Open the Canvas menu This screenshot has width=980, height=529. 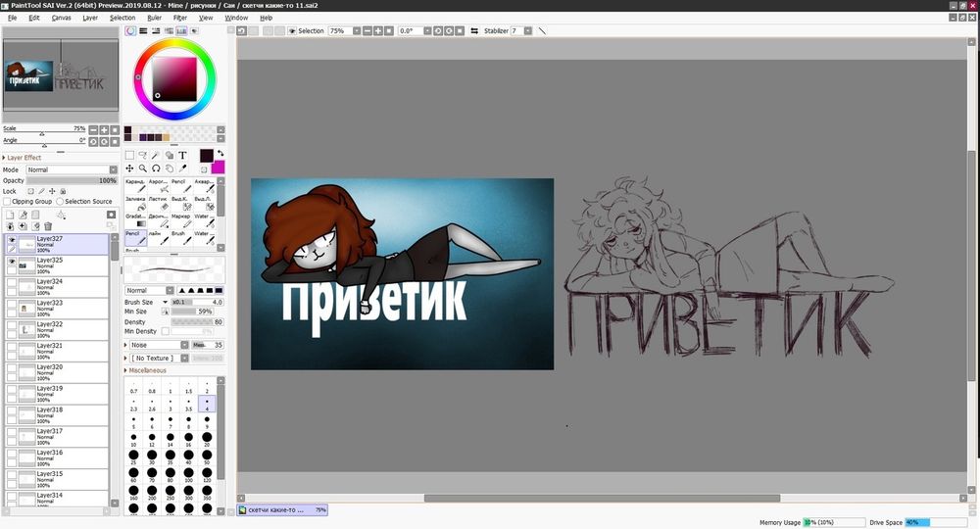point(61,18)
